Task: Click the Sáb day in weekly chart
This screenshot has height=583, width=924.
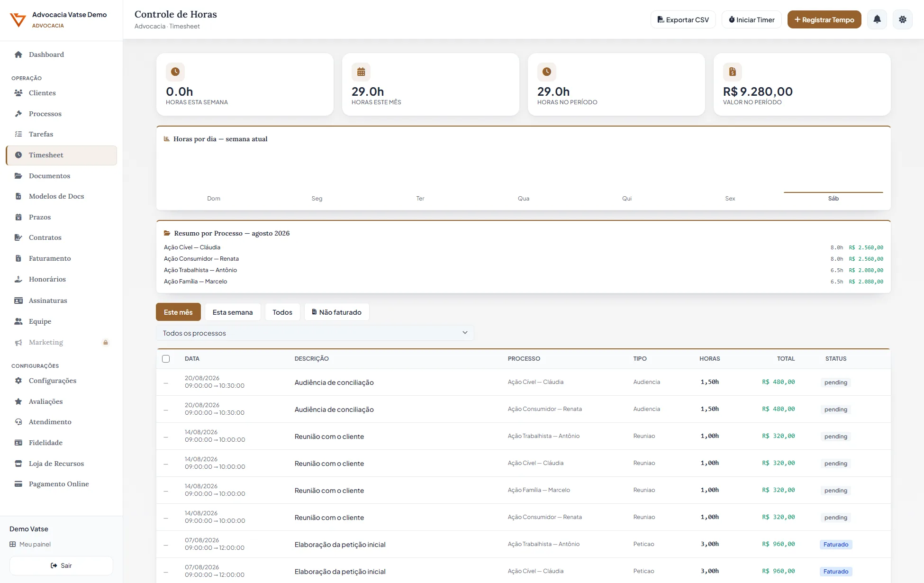Action: [833, 199]
